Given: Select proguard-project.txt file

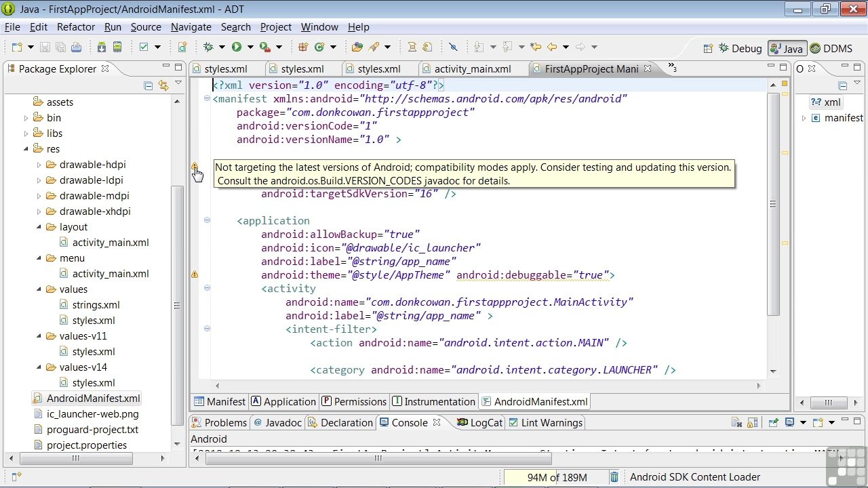Looking at the screenshot, I should pyautogui.click(x=92, y=430).
